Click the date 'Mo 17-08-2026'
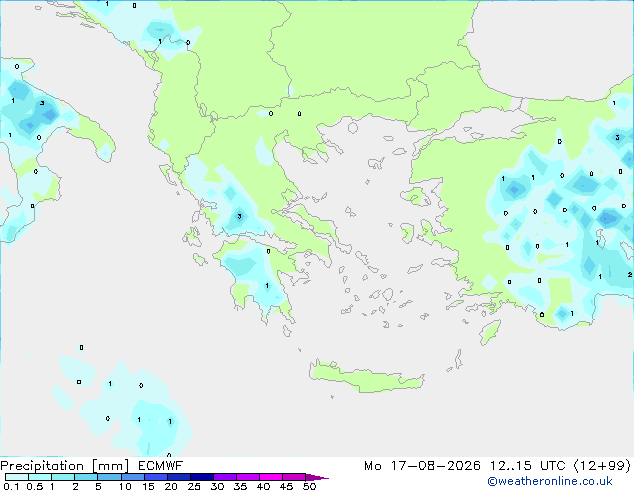Viewport: 634px width, 490px height. 423,466
